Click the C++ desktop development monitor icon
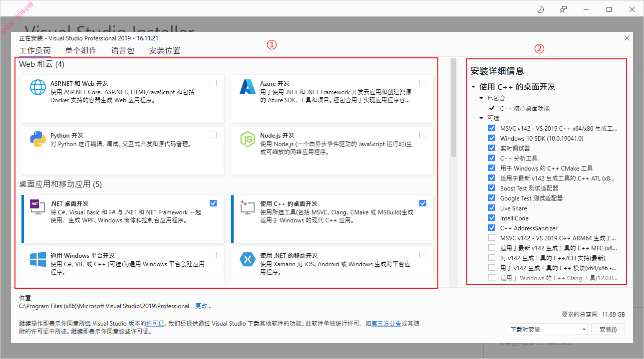This screenshot has width=644, height=359. pyautogui.click(x=248, y=207)
